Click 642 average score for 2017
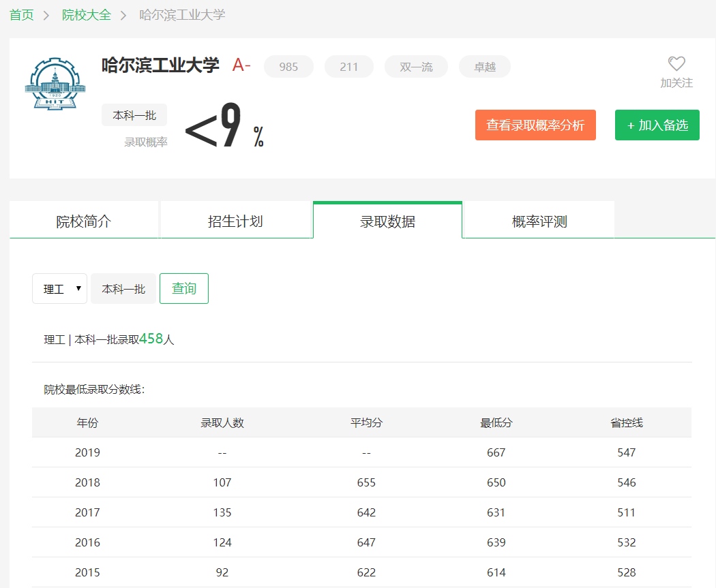This screenshot has width=716, height=588. (x=366, y=512)
